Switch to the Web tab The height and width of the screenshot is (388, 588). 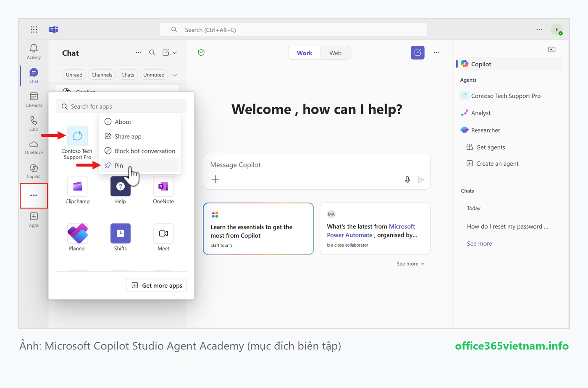(x=335, y=53)
